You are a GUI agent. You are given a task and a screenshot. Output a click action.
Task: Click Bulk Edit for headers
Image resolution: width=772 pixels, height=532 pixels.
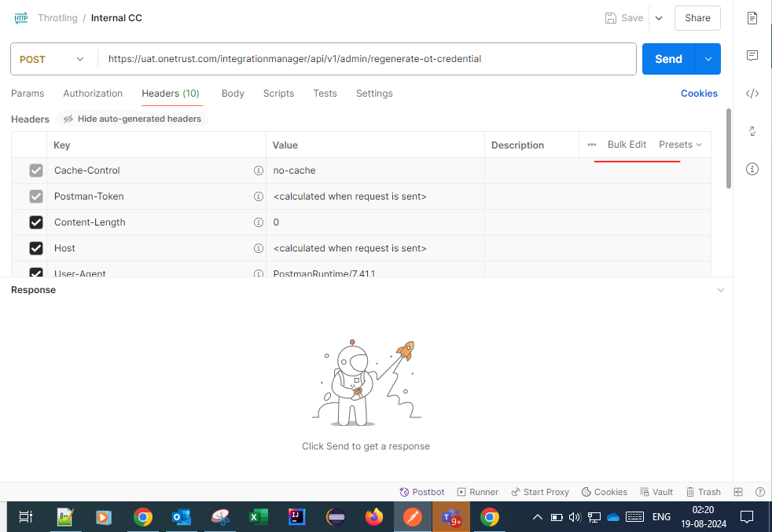[x=627, y=145]
